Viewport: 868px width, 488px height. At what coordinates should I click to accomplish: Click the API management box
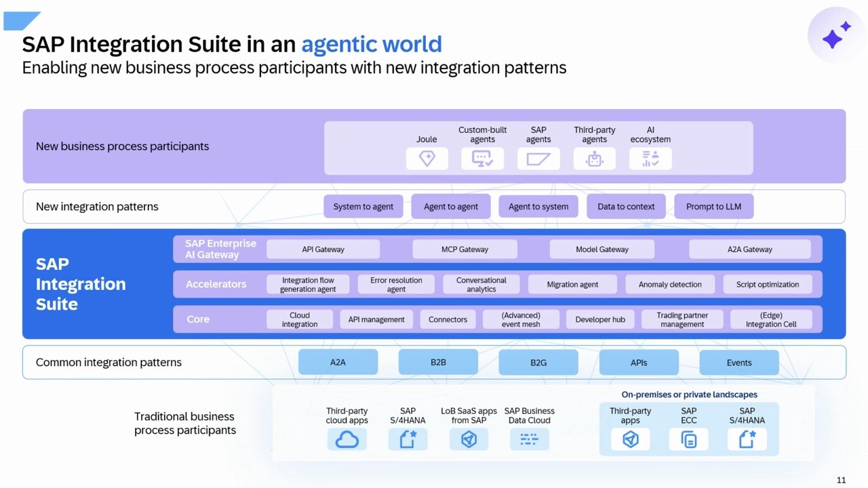[376, 320]
